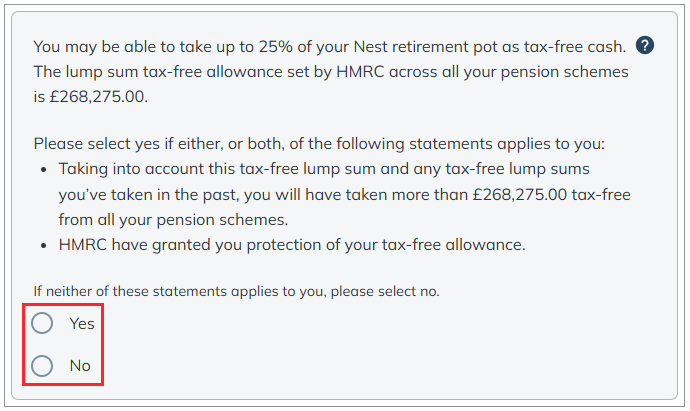
Task: Click the "is £268,275.00." amount line
Action: click(x=91, y=96)
